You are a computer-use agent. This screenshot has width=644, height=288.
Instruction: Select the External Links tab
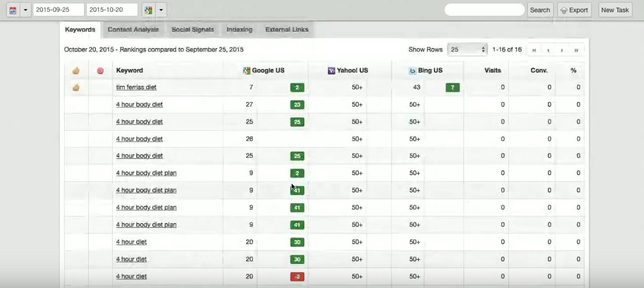click(287, 30)
